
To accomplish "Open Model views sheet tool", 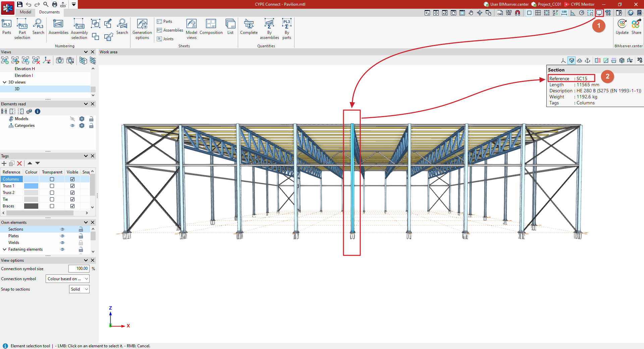I will click(192, 29).
